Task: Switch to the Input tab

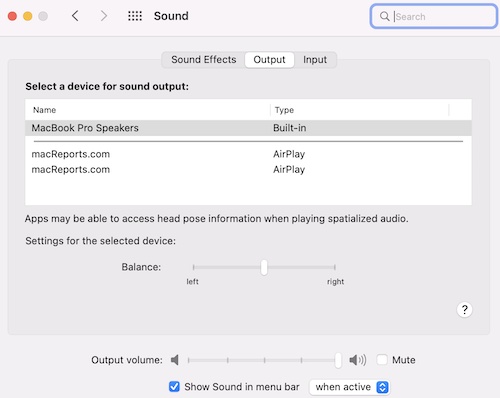Action: click(315, 60)
